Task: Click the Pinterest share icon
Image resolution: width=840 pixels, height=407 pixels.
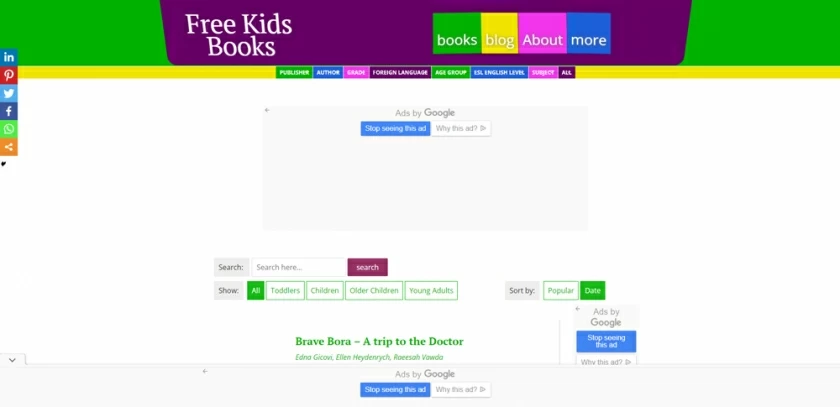Action: click(x=8, y=75)
